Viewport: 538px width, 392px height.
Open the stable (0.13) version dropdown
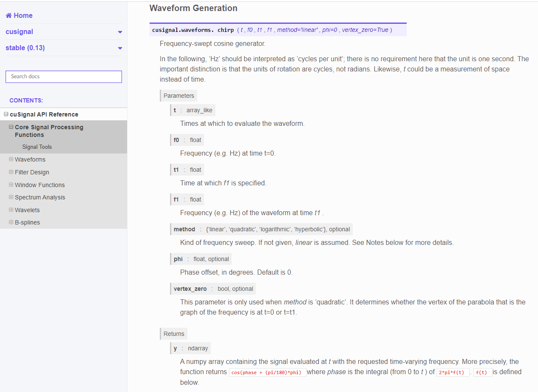(x=120, y=48)
